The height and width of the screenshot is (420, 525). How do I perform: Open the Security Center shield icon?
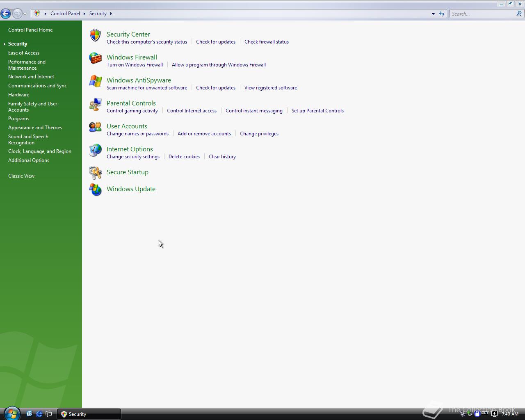click(95, 35)
